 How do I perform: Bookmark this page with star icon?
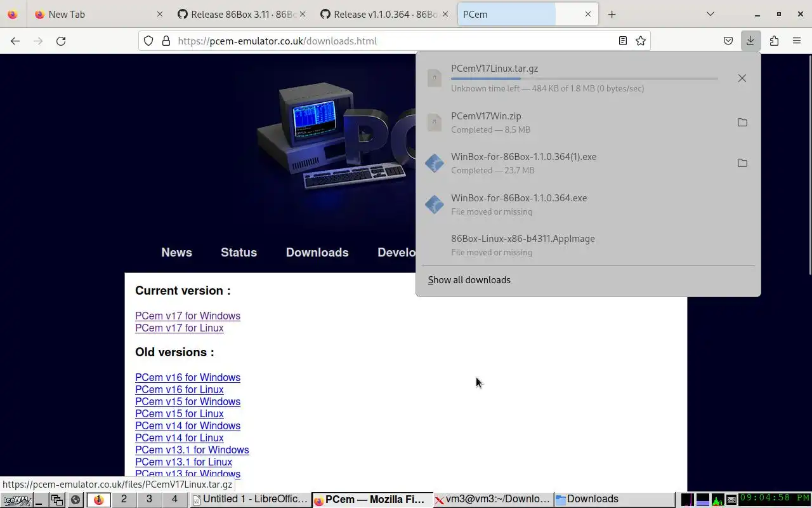[641, 41]
